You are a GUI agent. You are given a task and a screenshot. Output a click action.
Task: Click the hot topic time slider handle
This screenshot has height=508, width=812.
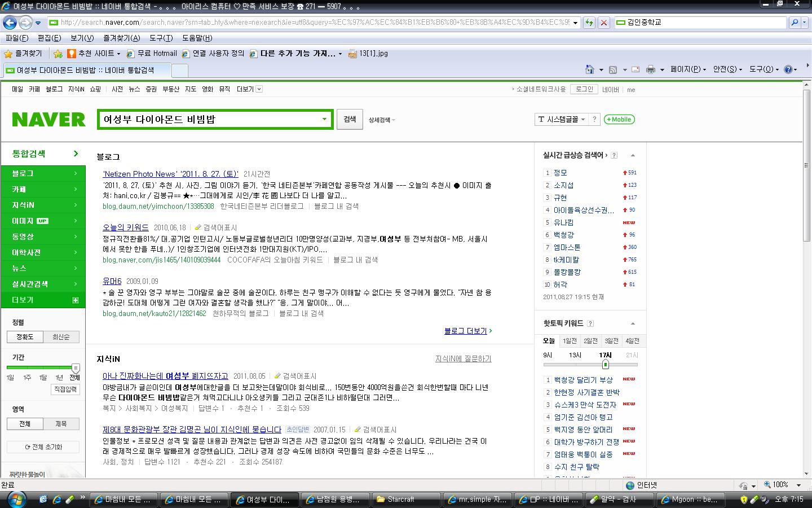coord(605,365)
